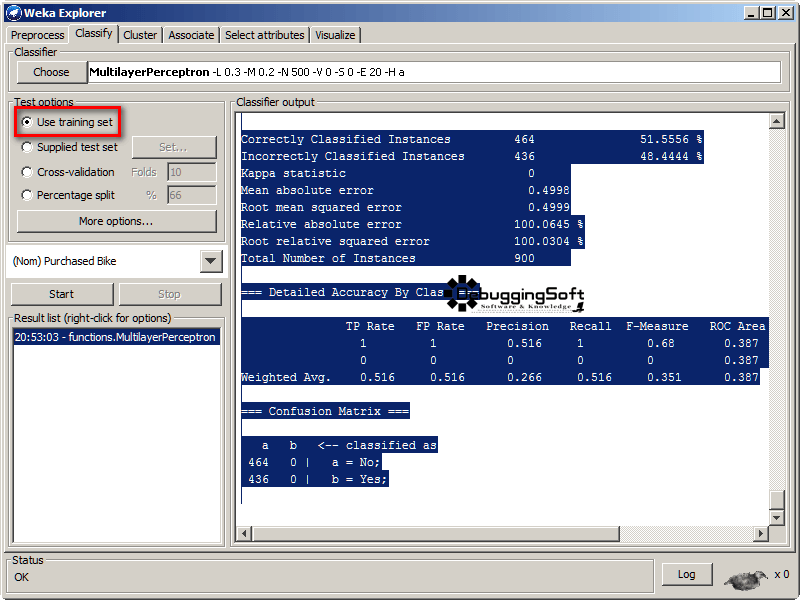Click the Correctly Classified Instances line
The height and width of the screenshot is (600, 800).
[472, 139]
